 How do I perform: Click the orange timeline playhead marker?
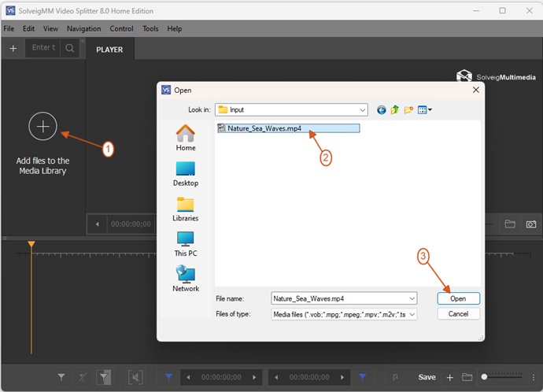coord(31,244)
